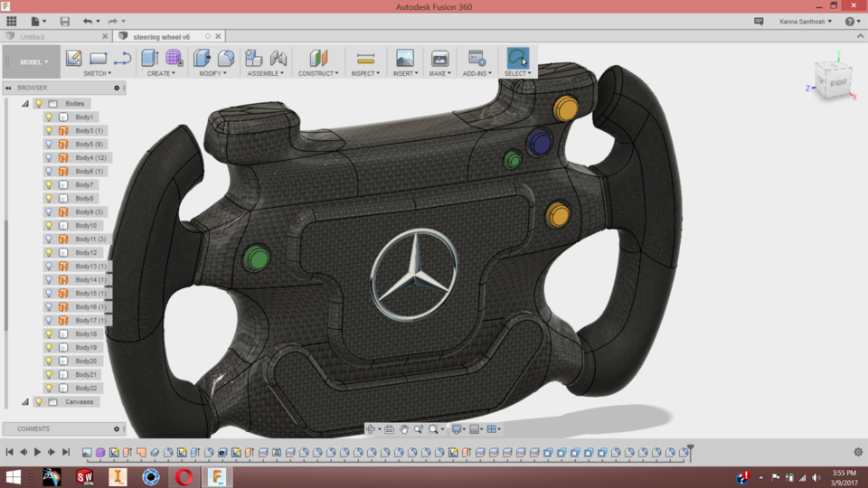Select the Joint assemble tool

(x=278, y=58)
